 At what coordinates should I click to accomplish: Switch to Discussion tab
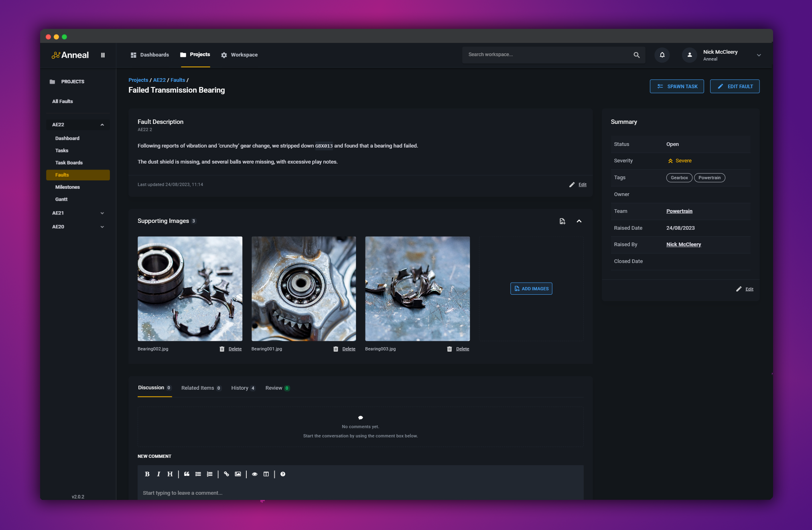[154, 388]
